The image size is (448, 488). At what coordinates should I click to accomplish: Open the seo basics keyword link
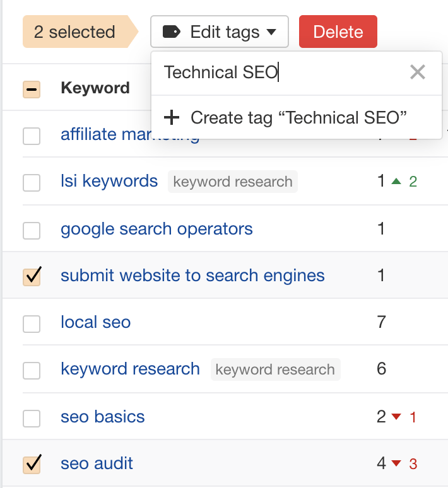click(103, 417)
